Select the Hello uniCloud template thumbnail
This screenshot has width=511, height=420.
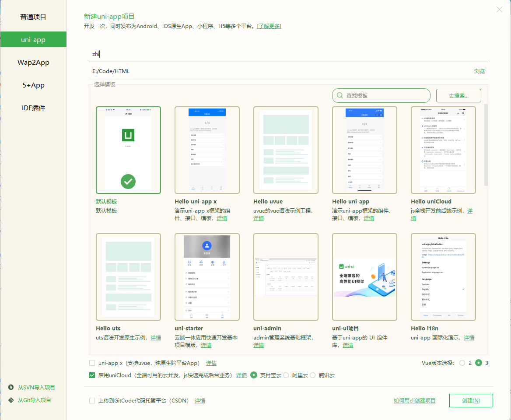(443, 150)
